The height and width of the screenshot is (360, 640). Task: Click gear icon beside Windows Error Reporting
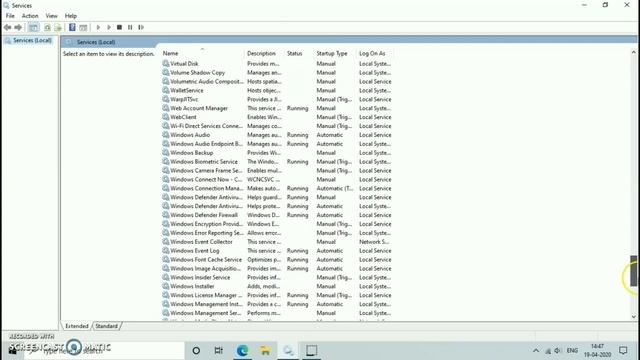tap(165, 233)
